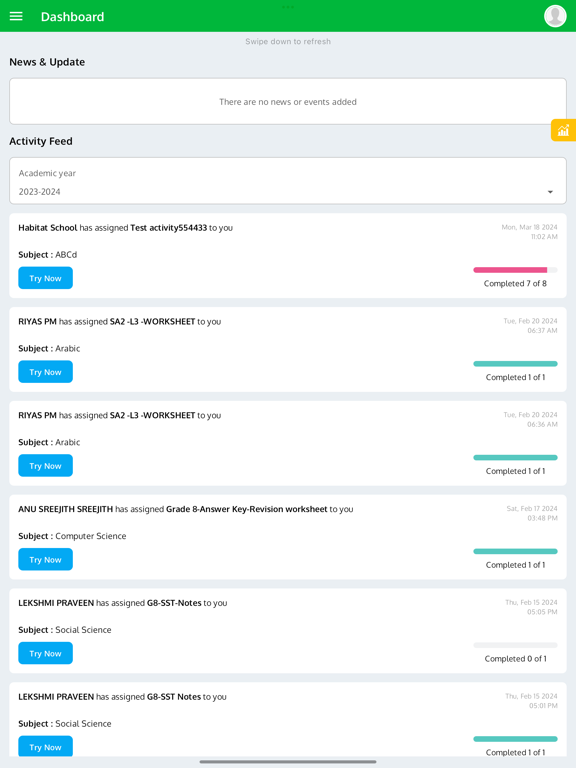The height and width of the screenshot is (768, 576).
Task: Click the 'Activity Feed' heading
Action: pyautogui.click(x=41, y=141)
